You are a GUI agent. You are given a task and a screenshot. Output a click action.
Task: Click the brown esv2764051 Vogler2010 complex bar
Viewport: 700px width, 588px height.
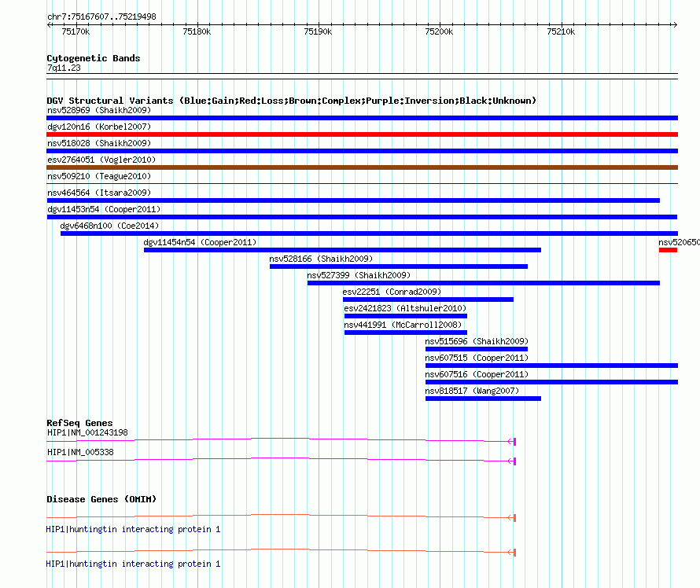click(x=362, y=167)
